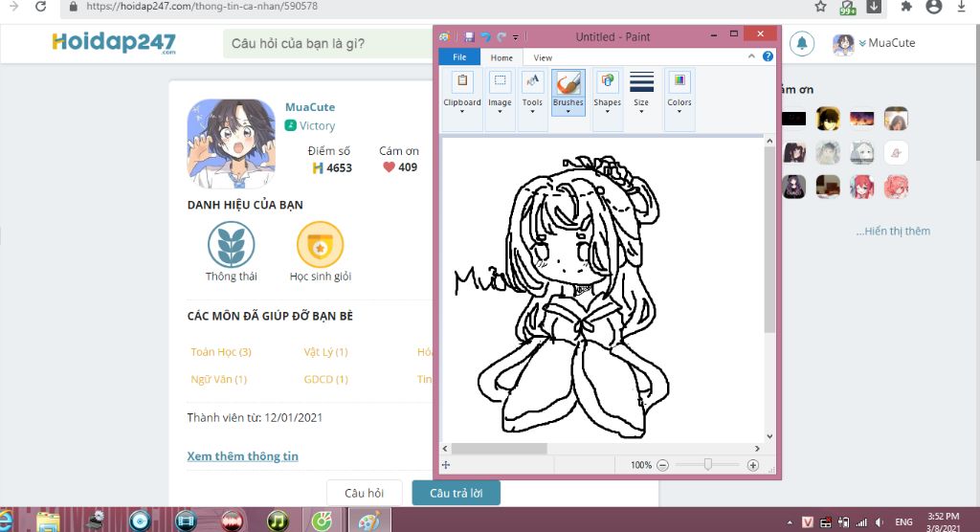Click the ENG language indicator
The height and width of the screenshot is (532, 980).
[903, 522]
